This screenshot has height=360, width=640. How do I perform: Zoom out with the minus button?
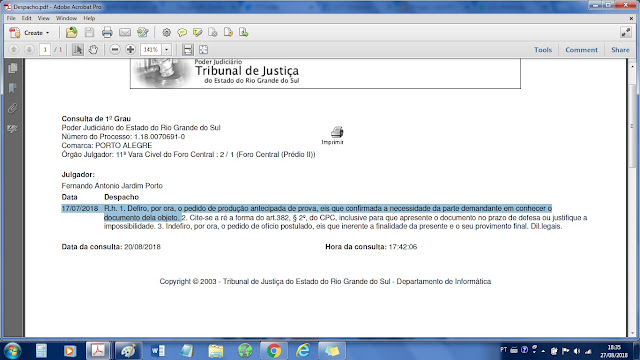point(115,50)
